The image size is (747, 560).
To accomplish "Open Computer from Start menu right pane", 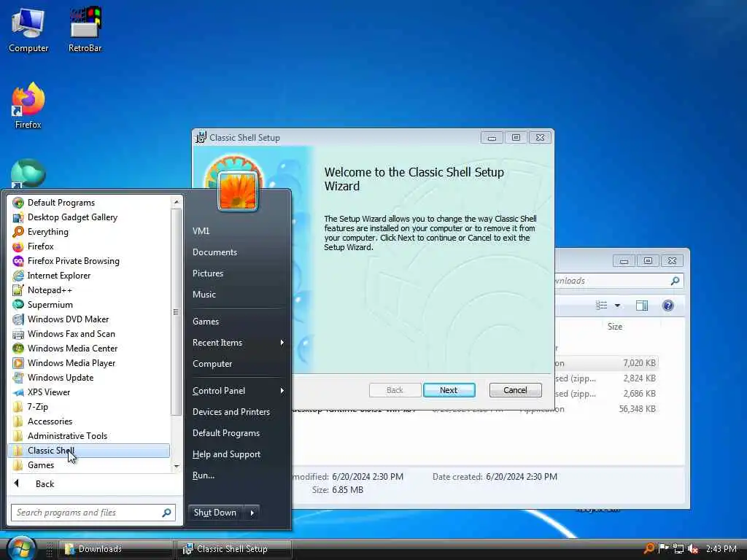I will coord(212,364).
